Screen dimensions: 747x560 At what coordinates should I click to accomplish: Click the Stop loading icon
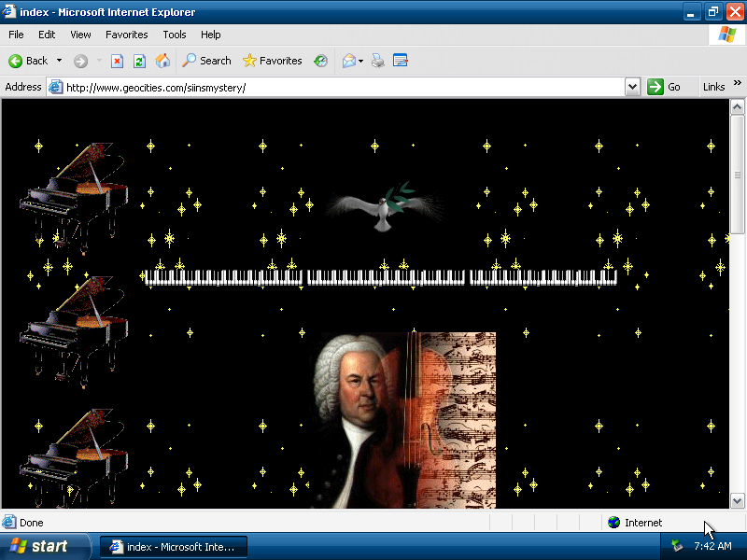(x=117, y=61)
